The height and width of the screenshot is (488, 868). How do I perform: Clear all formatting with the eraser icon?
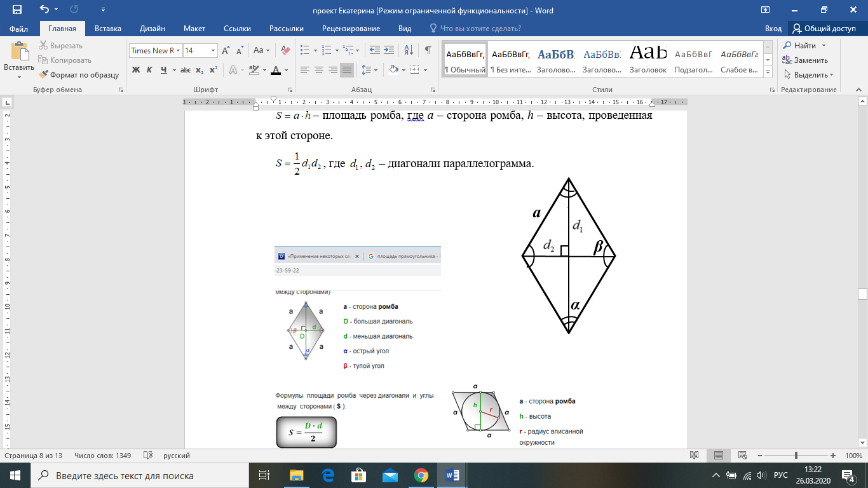point(285,50)
